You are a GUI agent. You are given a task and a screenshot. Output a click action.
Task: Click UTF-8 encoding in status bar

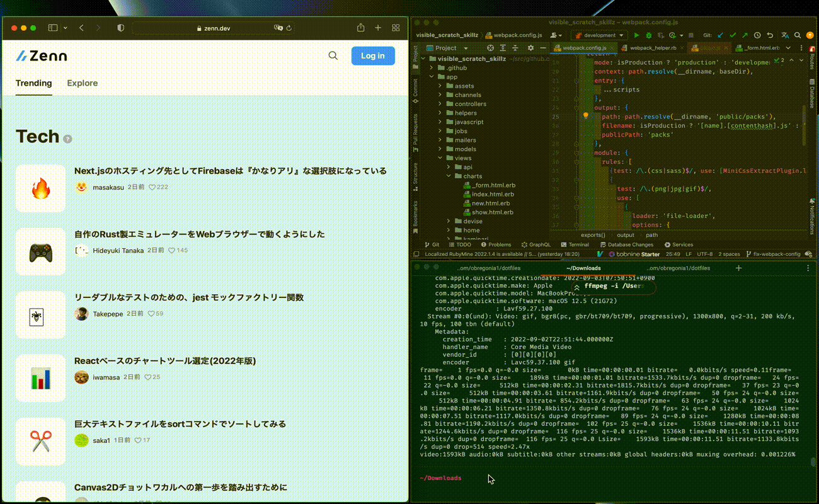pyautogui.click(x=705, y=254)
